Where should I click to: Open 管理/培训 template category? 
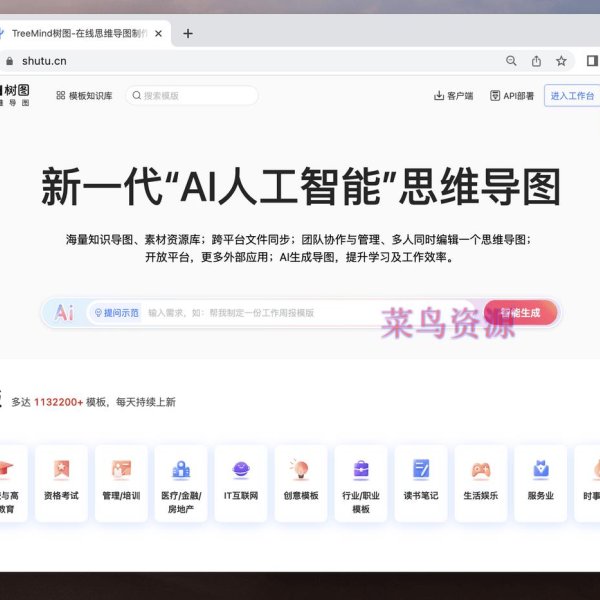click(121, 483)
